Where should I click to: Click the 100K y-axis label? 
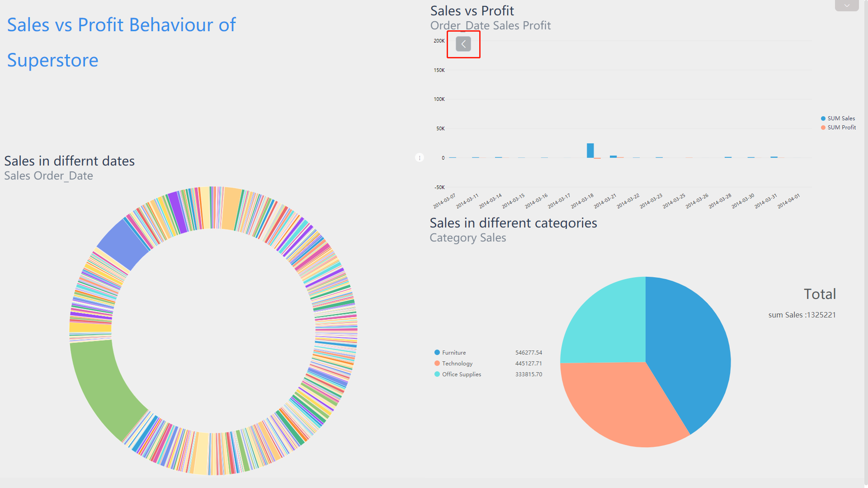(439, 99)
